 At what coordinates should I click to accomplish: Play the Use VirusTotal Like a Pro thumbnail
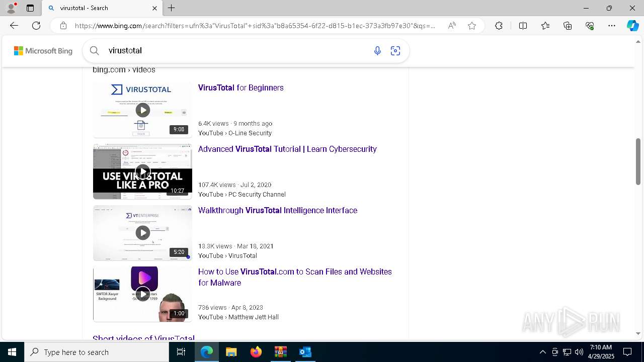142,171
